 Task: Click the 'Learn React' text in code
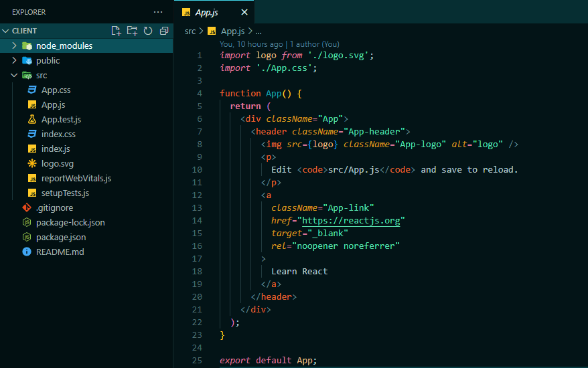point(299,271)
